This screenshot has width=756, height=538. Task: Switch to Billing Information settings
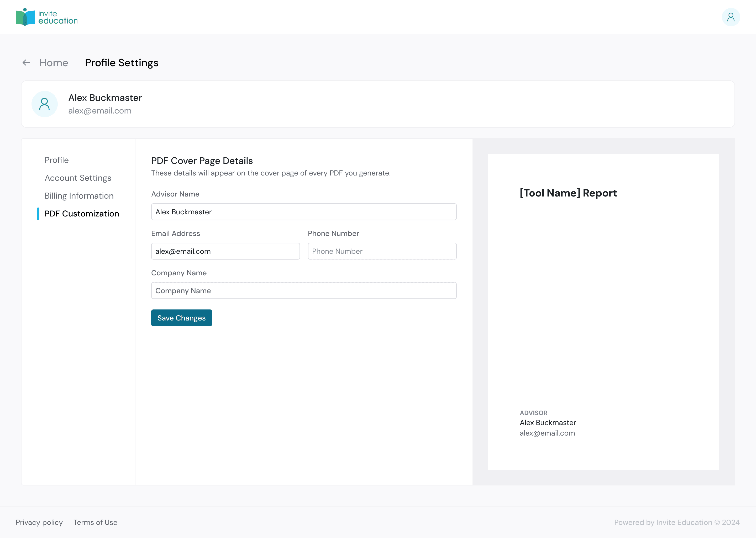point(79,196)
